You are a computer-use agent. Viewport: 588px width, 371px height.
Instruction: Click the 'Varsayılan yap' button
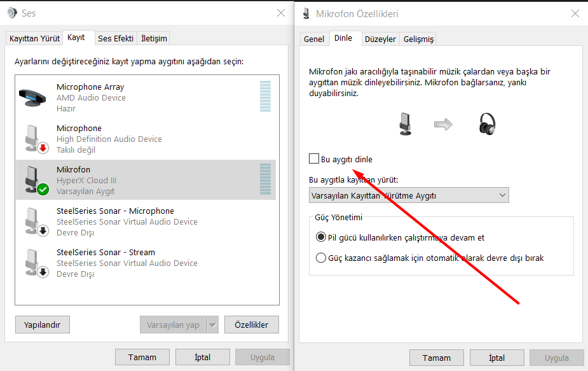click(x=174, y=325)
